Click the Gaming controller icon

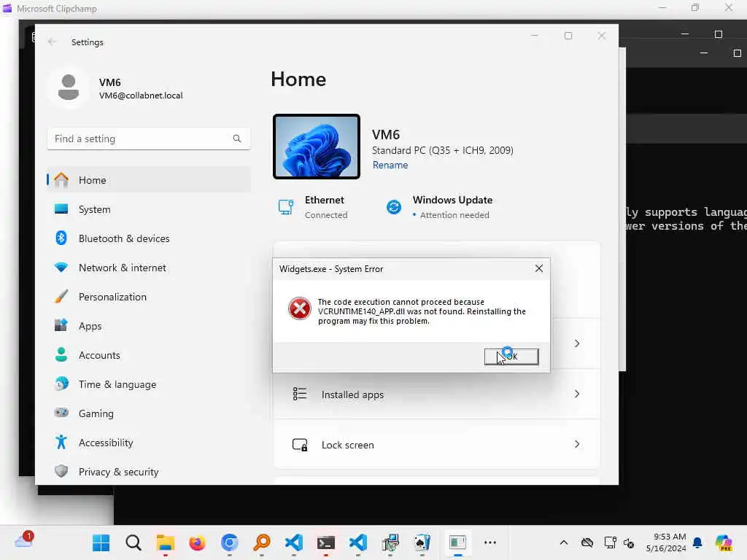61,413
